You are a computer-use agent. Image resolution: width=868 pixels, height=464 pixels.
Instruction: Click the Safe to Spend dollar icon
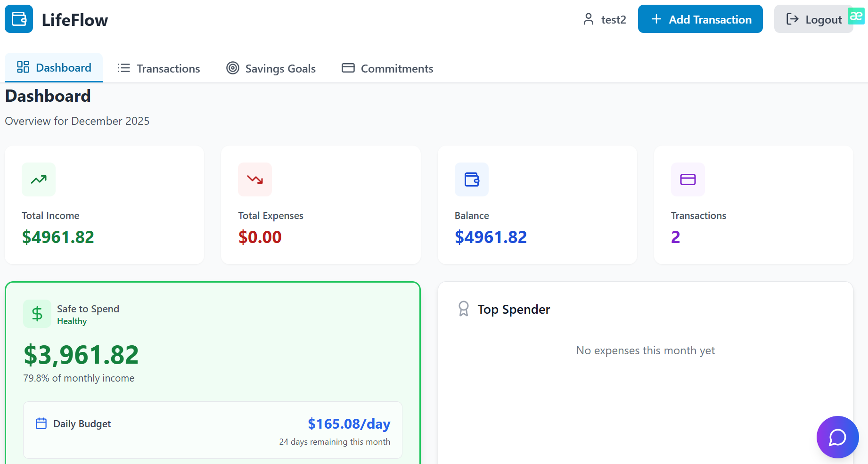pos(37,314)
